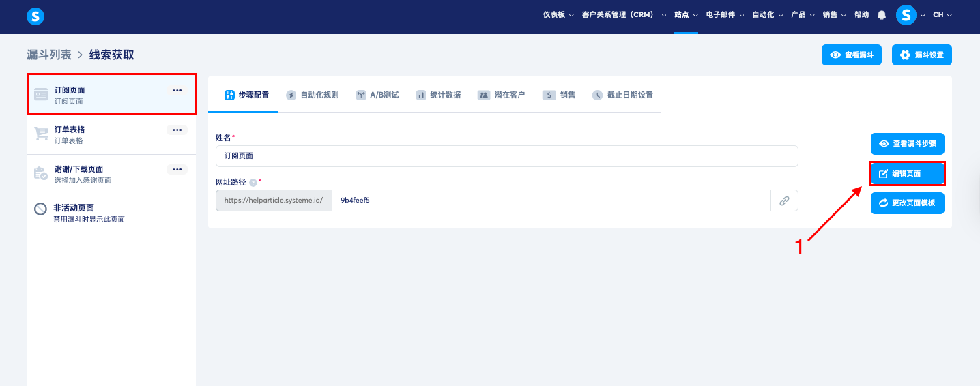This screenshot has height=386, width=980.
Task: Expand the 电子邮件 menu
Action: click(725, 15)
